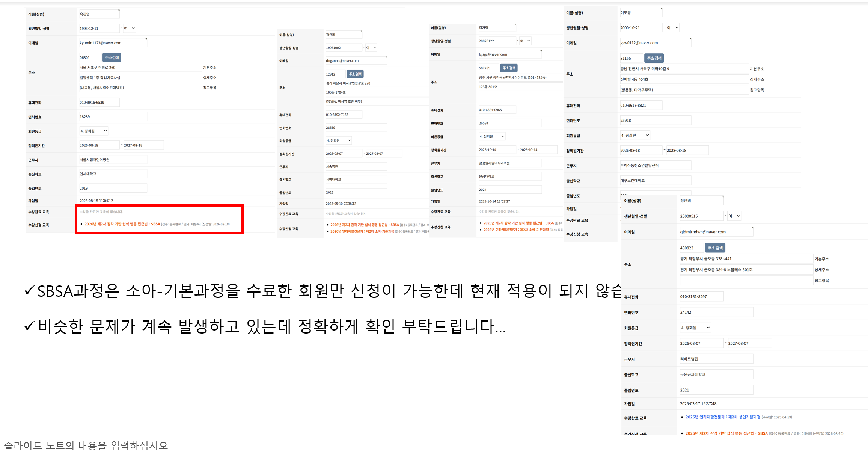Click 주소검색 button beside zip code 480823
Image resolution: width=868 pixels, height=450 pixels.
click(715, 248)
